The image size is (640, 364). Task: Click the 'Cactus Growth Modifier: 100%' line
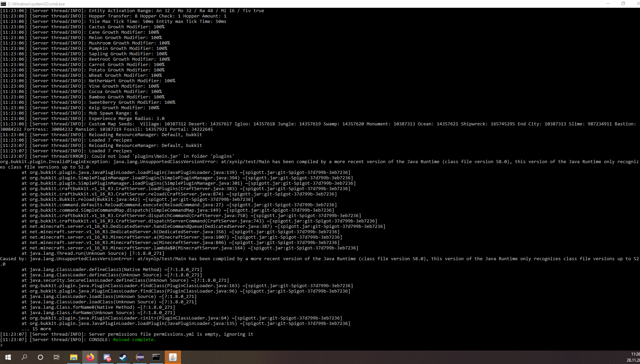(82, 27)
